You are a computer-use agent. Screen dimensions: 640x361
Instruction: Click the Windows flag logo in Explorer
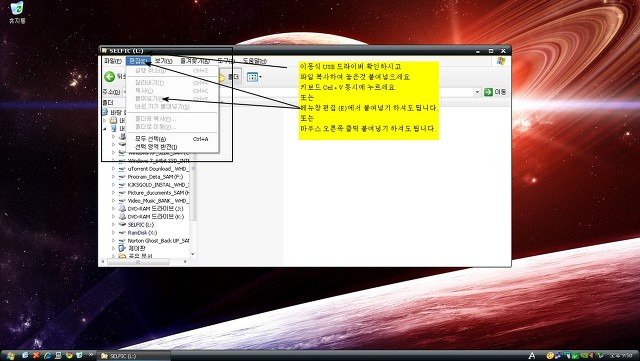tap(501, 61)
